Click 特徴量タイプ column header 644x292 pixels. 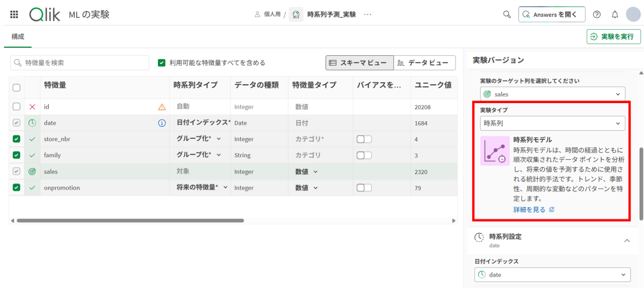314,85
